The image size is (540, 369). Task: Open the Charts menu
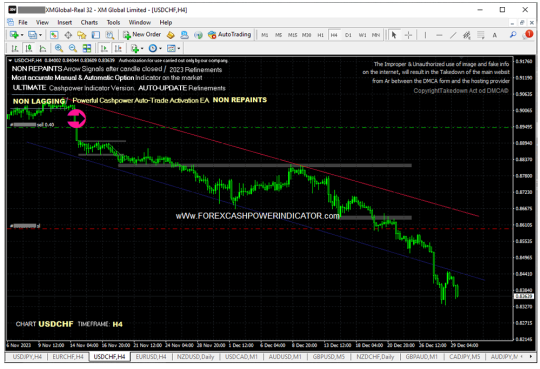[x=89, y=22]
